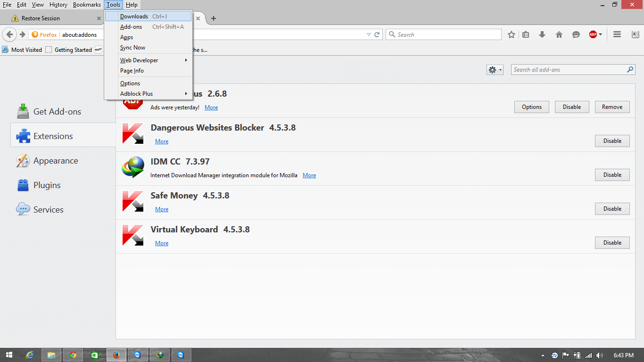Open the Services category

tap(63, 210)
